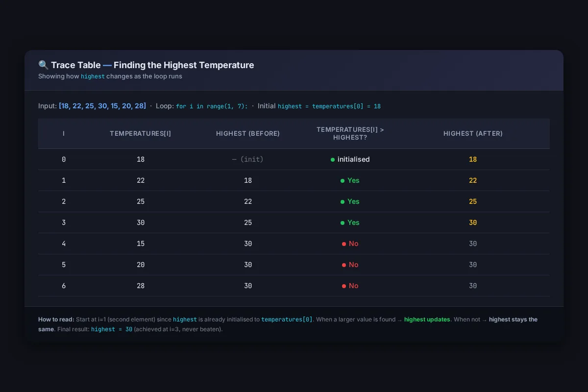
Task: Click green dot beside 'initialised' status
Action: tap(333, 160)
